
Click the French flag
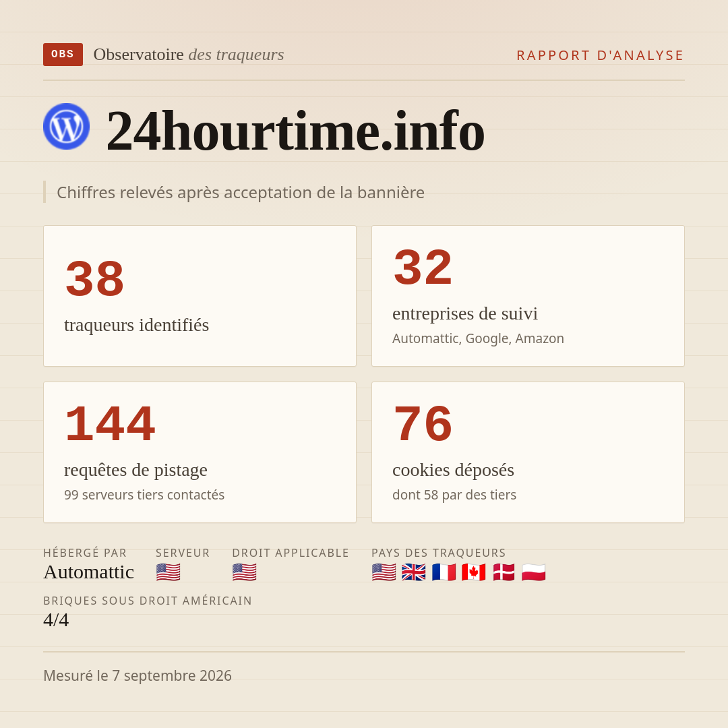[x=444, y=572]
